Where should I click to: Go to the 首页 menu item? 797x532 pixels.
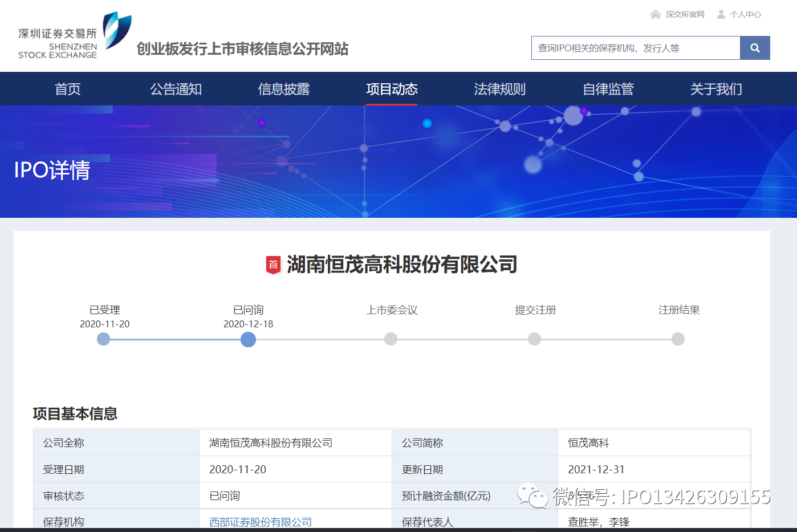(68, 89)
